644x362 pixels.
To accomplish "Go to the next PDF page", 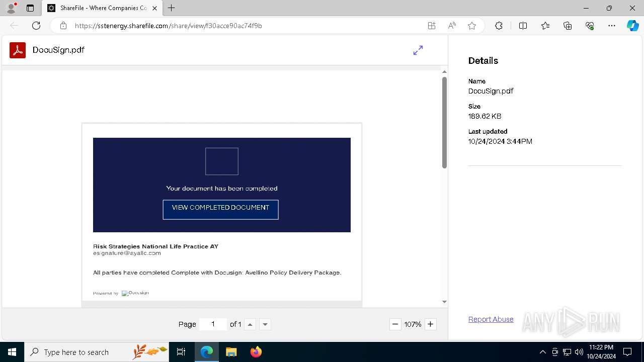I will click(x=265, y=324).
